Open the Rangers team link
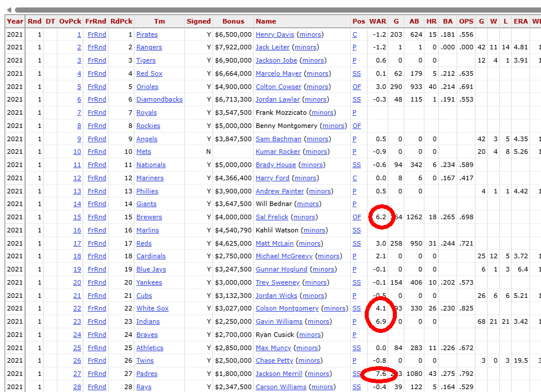 click(x=149, y=47)
